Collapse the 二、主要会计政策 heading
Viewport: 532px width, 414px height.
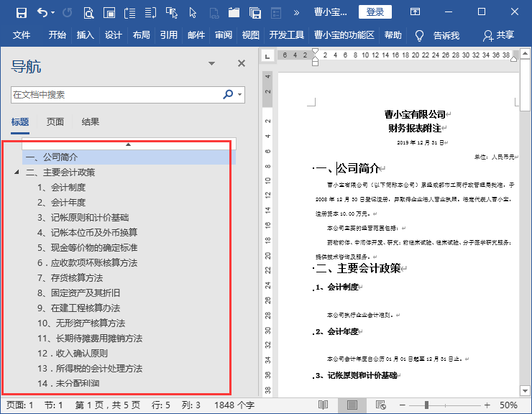[17, 172]
